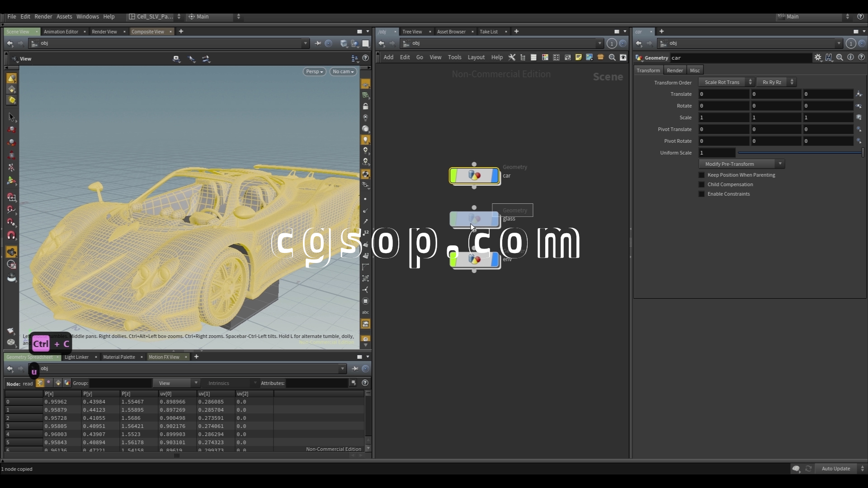Screen dimensions: 868x488
Task: Click the sticky note icon in network toolbar
Action: [x=578, y=57]
